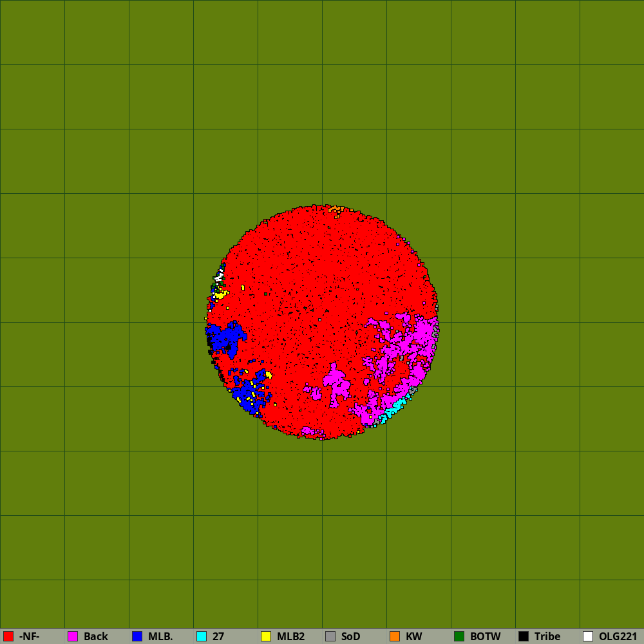This screenshot has height=644, width=644.
Task: Click the red -NF- legend swatch
Action: 8,636
